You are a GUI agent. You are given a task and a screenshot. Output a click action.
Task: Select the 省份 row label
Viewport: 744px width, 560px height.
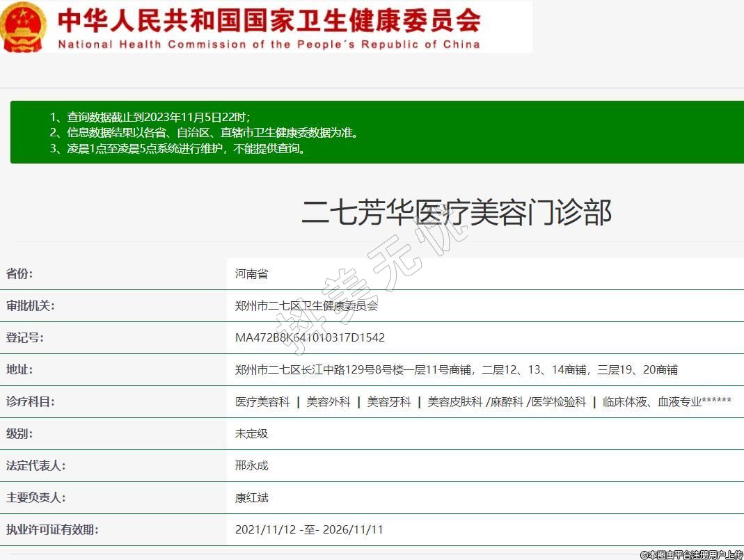pos(19,274)
